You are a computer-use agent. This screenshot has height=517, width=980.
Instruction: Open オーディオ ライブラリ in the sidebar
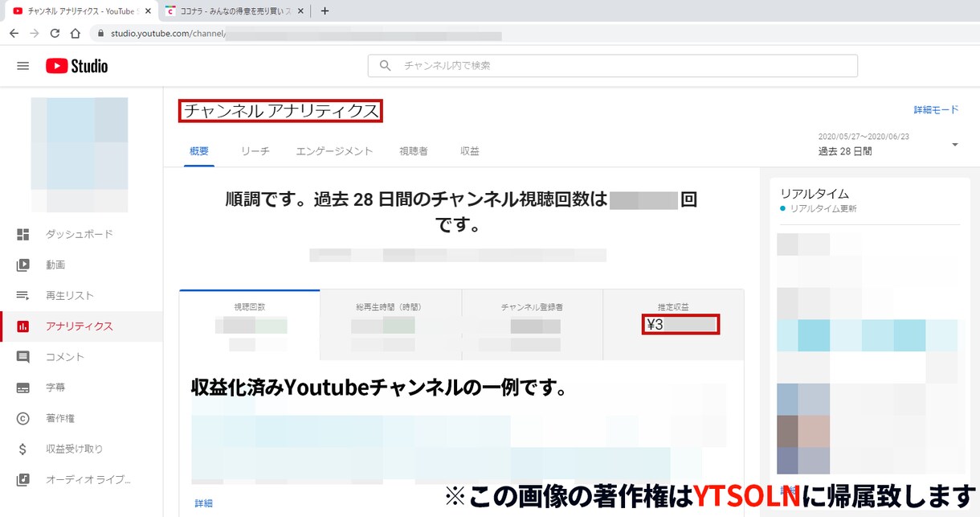tap(80, 479)
